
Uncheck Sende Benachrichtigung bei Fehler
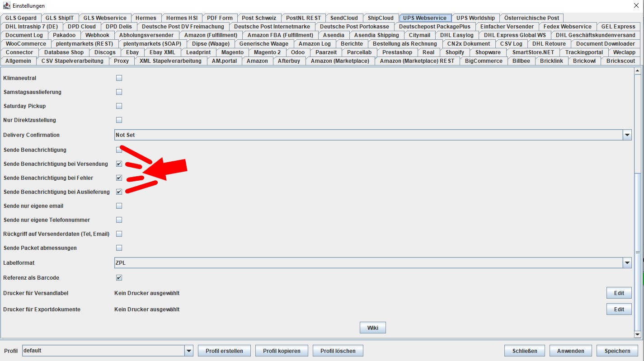point(119,178)
